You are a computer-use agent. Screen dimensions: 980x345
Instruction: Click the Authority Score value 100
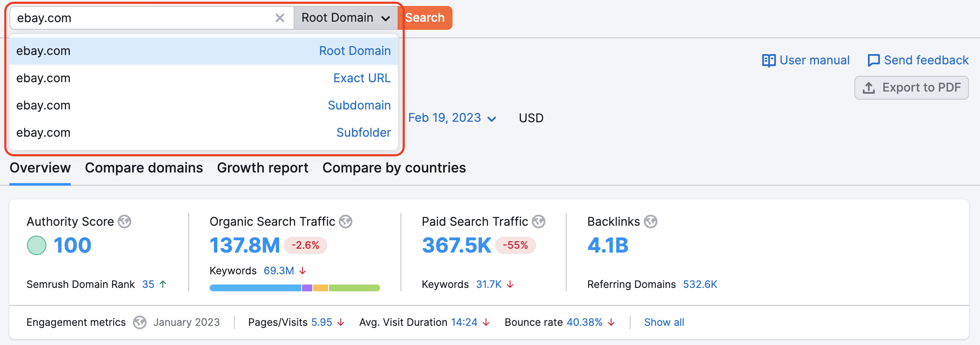pos(72,245)
